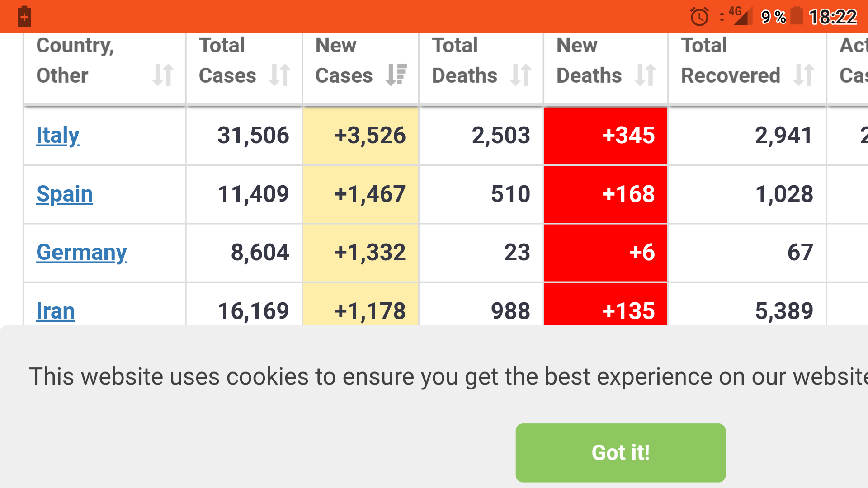Tap the 18:22 clock in status bar
This screenshot has width=868, height=488.
(833, 17)
